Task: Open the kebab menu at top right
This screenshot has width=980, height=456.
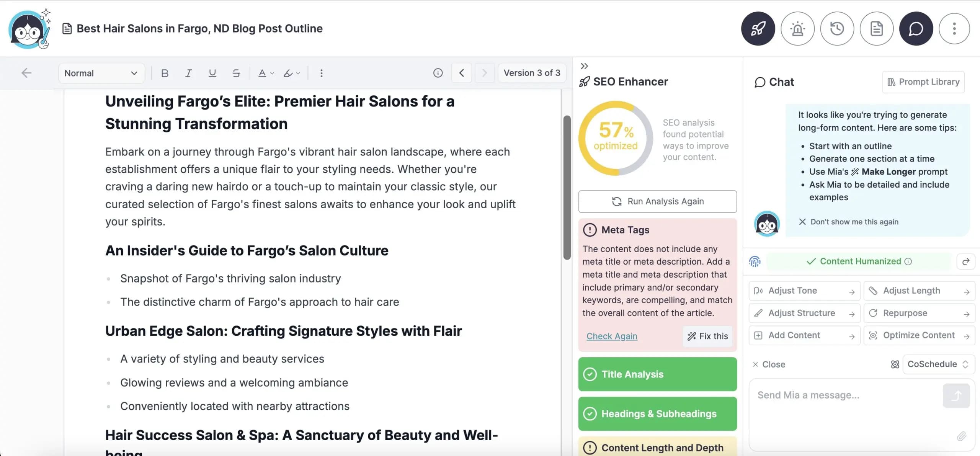Action: tap(954, 28)
